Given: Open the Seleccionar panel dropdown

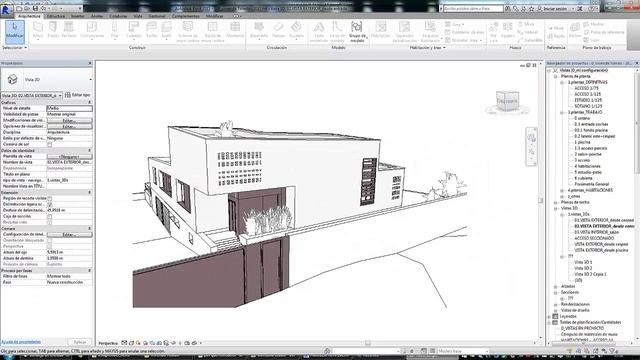Looking at the screenshot, I should coord(15,48).
